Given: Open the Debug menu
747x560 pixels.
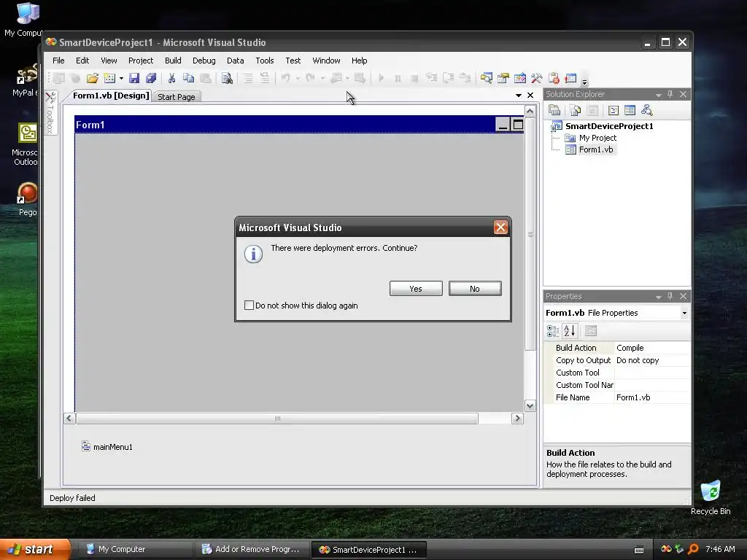Looking at the screenshot, I should [x=204, y=61].
